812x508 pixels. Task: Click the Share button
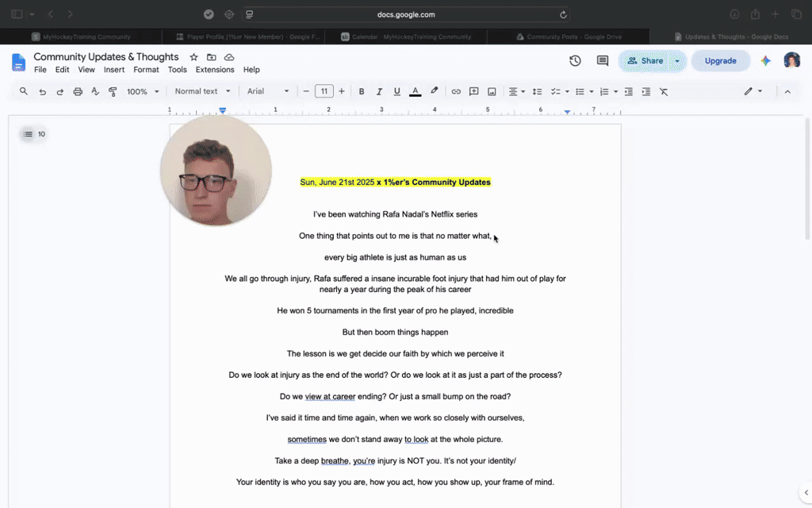(645, 60)
